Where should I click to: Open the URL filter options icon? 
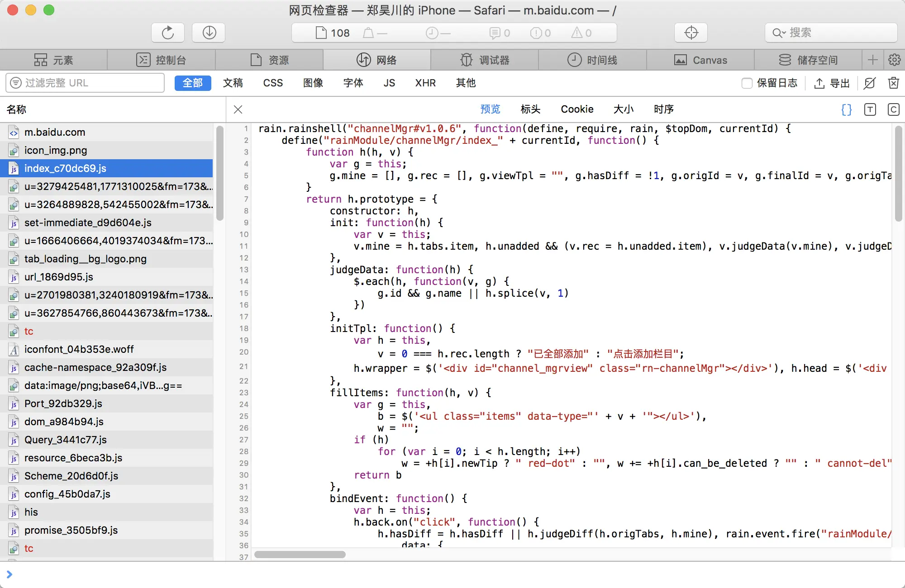coord(16,83)
